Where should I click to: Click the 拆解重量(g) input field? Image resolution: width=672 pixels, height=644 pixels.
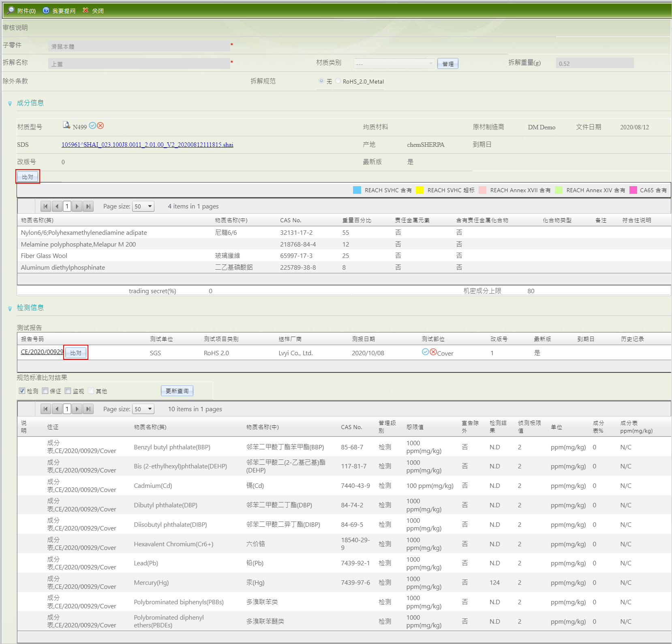coord(595,63)
